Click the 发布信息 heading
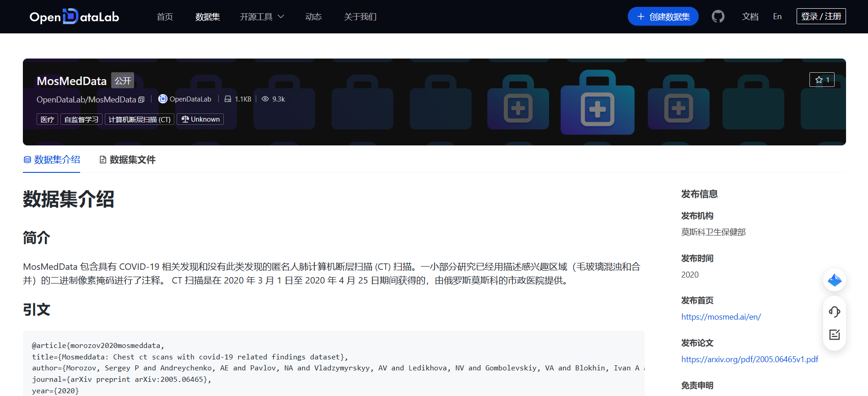Image resolution: width=868 pixels, height=396 pixels. click(x=700, y=194)
